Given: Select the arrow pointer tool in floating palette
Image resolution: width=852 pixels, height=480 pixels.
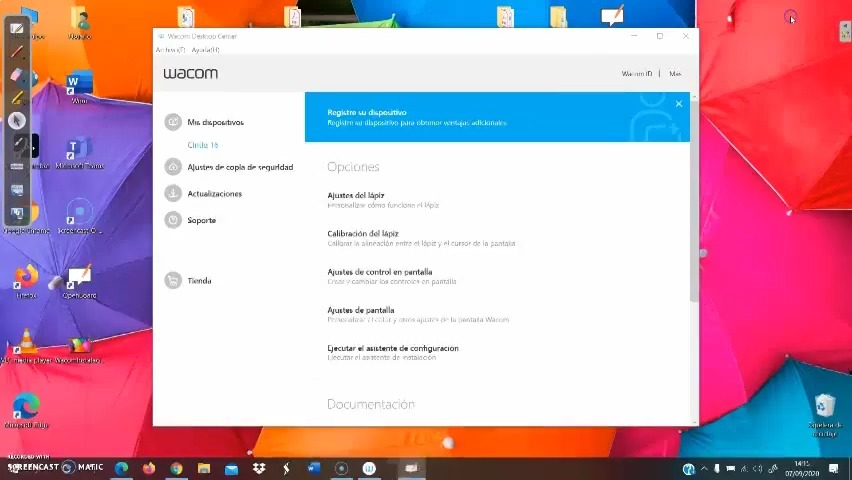Looking at the screenshot, I should [x=17, y=120].
